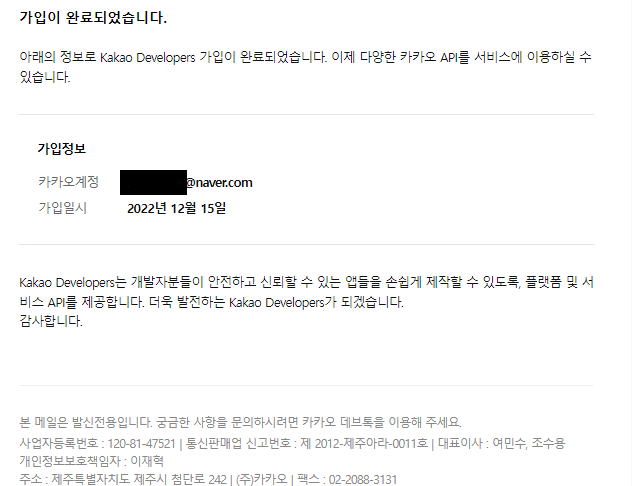Click the address '제주특별자치도 제주시 첨단로 242'
The width and height of the screenshot is (632, 486).
139,480
